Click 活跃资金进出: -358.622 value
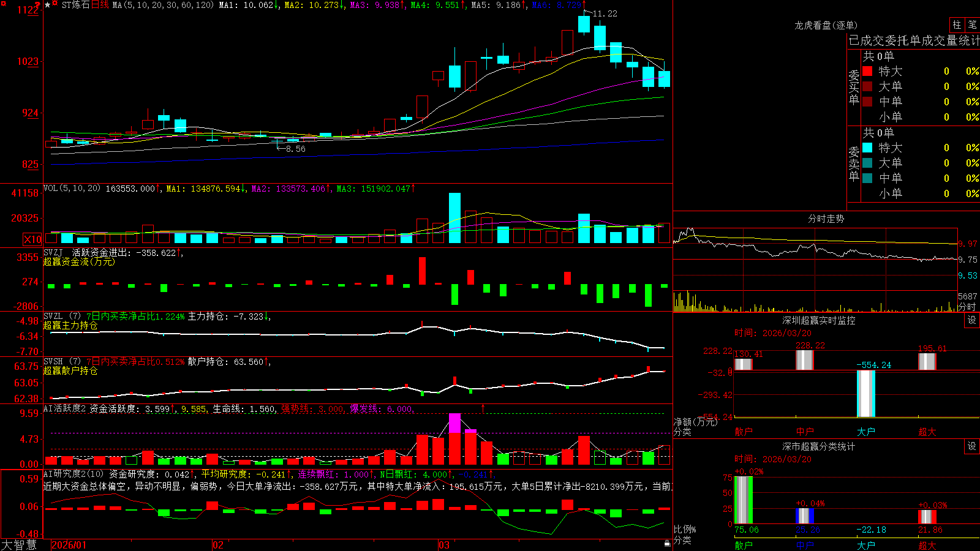 click(126, 252)
